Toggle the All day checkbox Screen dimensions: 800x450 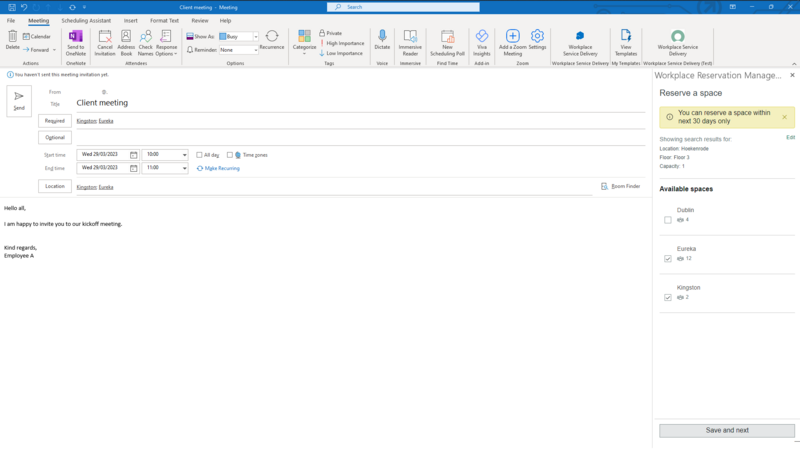click(x=199, y=155)
